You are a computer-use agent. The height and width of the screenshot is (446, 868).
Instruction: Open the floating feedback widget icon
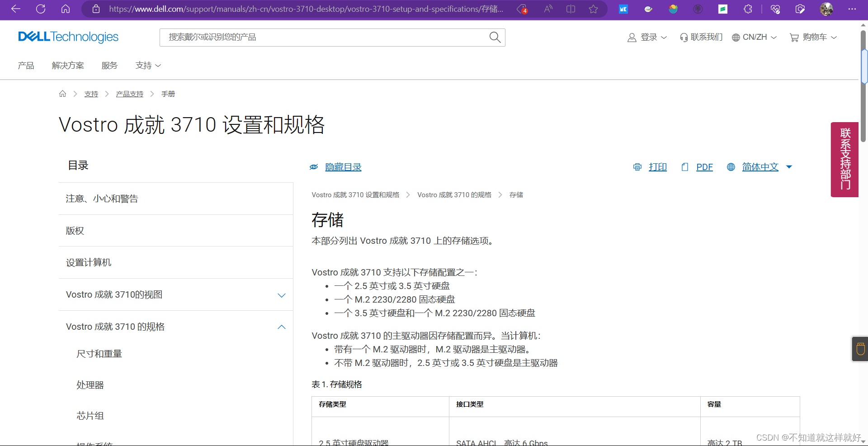pyautogui.click(x=860, y=349)
